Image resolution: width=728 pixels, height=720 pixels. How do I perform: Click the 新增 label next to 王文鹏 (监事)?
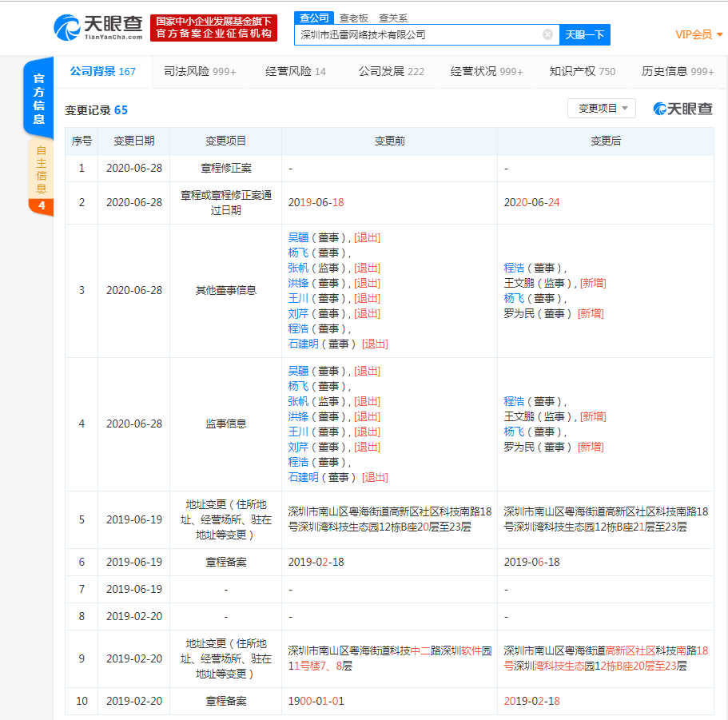pos(593,282)
